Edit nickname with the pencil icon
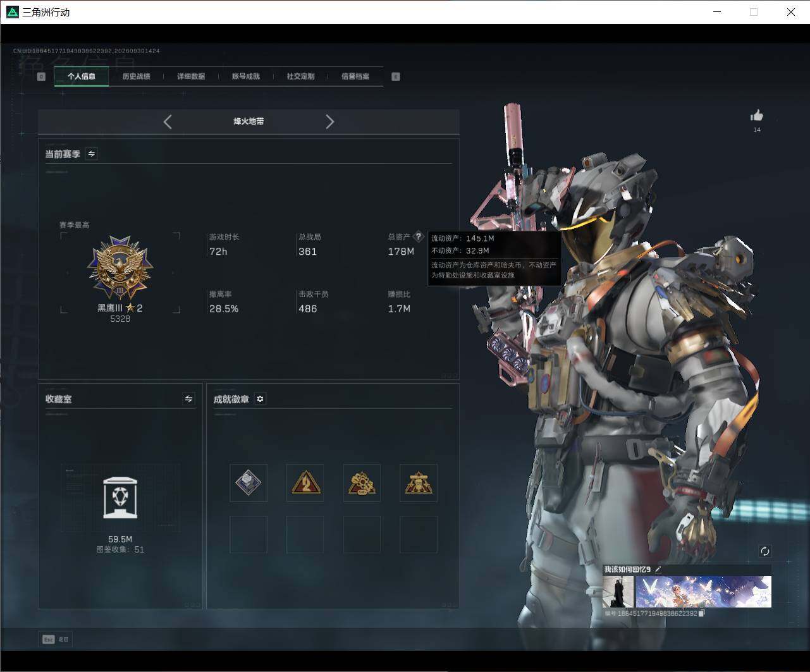 658,570
